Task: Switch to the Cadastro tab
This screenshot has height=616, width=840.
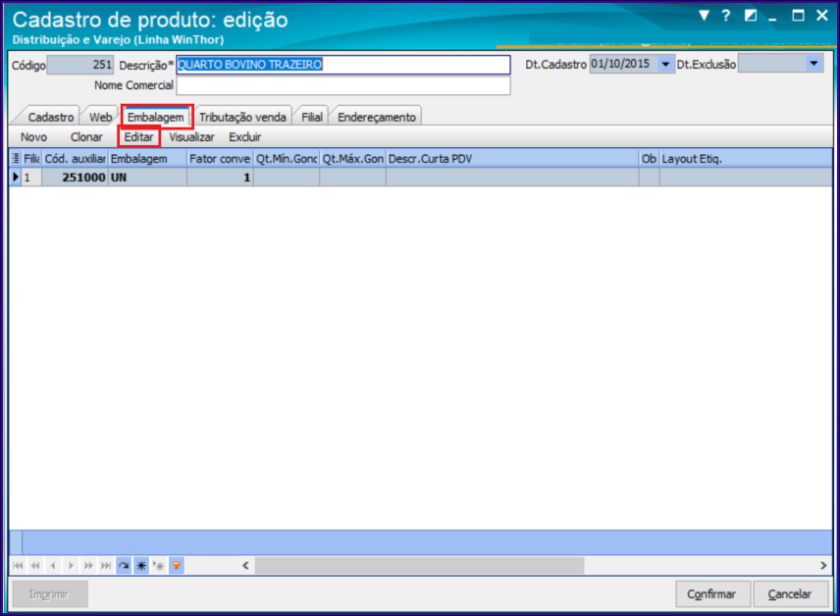Action: pos(51,117)
